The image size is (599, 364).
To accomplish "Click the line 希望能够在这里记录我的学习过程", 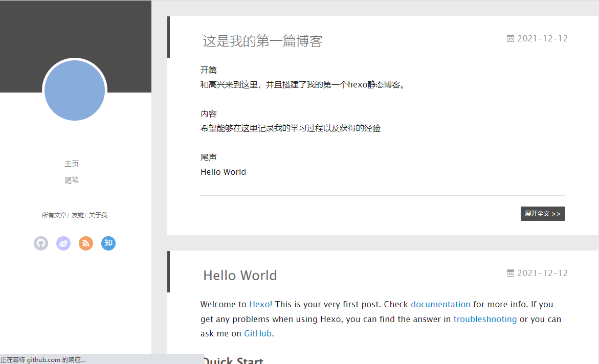I will click(291, 128).
